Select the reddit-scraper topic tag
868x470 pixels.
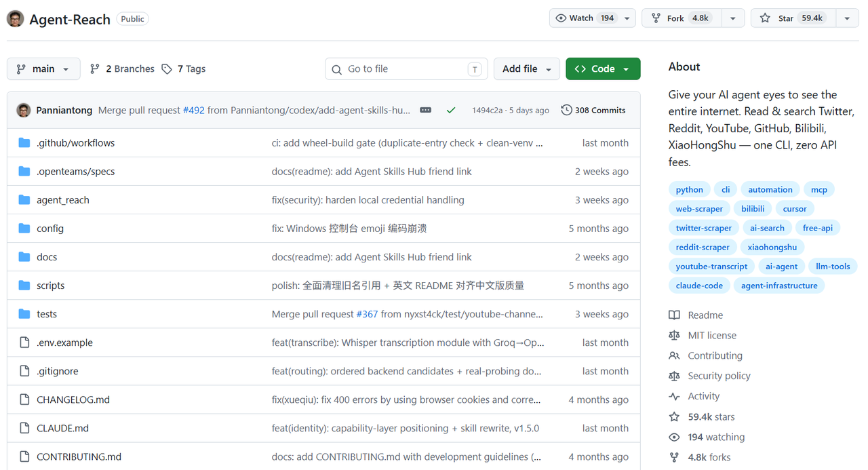(x=703, y=247)
